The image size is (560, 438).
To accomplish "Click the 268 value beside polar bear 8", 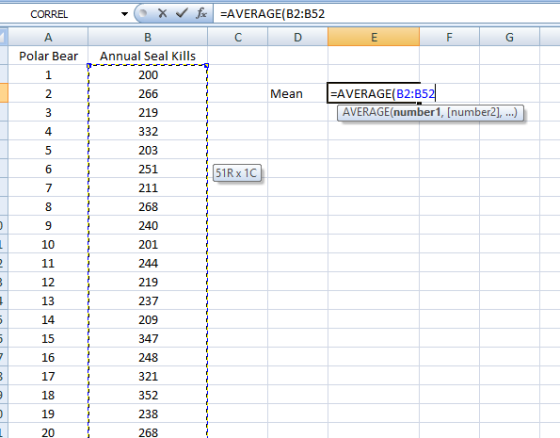I will [x=148, y=206].
